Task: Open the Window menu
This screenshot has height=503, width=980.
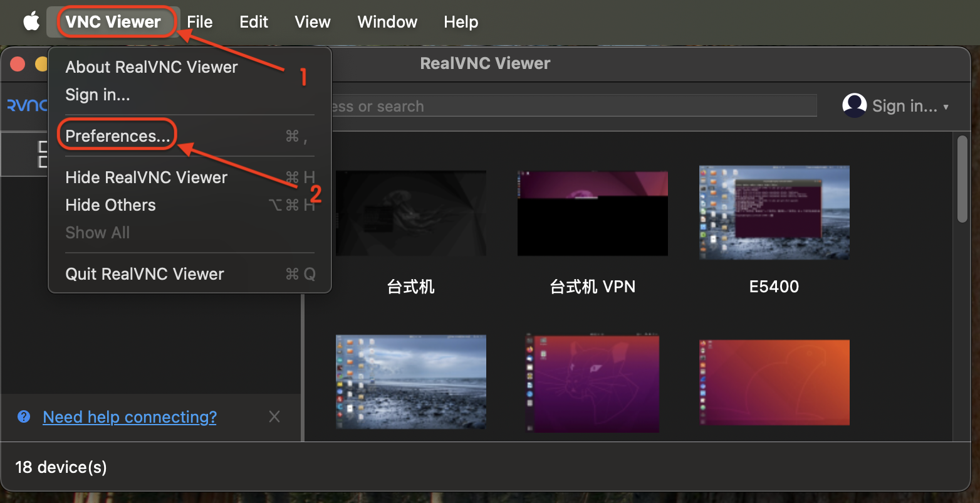Action: (x=387, y=22)
